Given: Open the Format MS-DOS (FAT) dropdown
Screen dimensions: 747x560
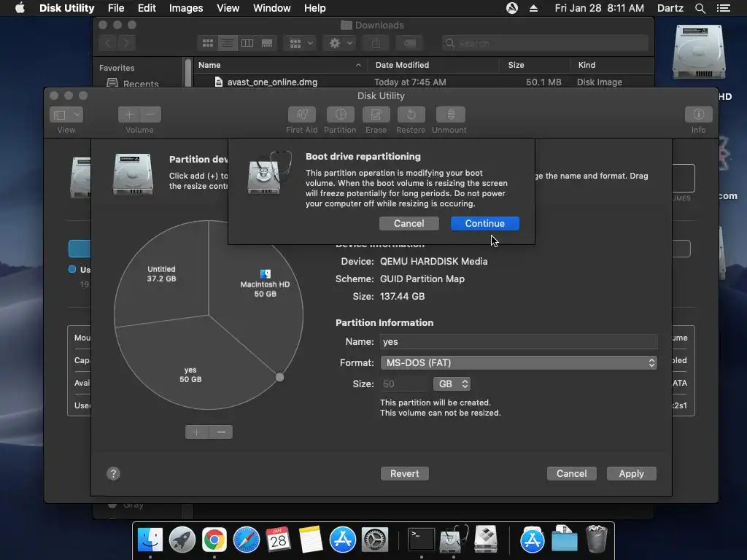Looking at the screenshot, I should pos(519,363).
